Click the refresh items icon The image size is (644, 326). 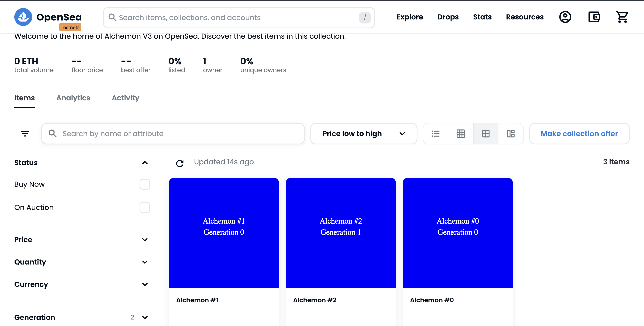pos(180,163)
